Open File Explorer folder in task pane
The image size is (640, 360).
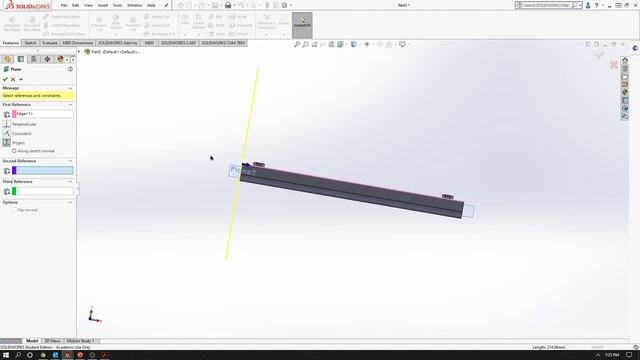click(x=625, y=77)
